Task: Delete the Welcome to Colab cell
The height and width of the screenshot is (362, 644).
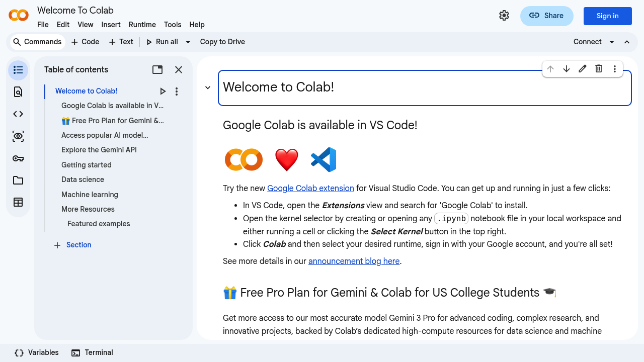Action: coord(598,68)
